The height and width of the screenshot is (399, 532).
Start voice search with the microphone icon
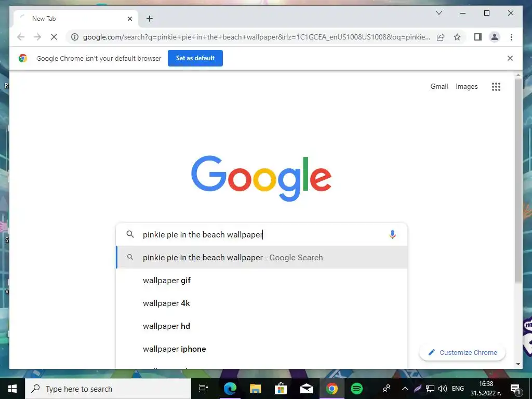(x=392, y=234)
